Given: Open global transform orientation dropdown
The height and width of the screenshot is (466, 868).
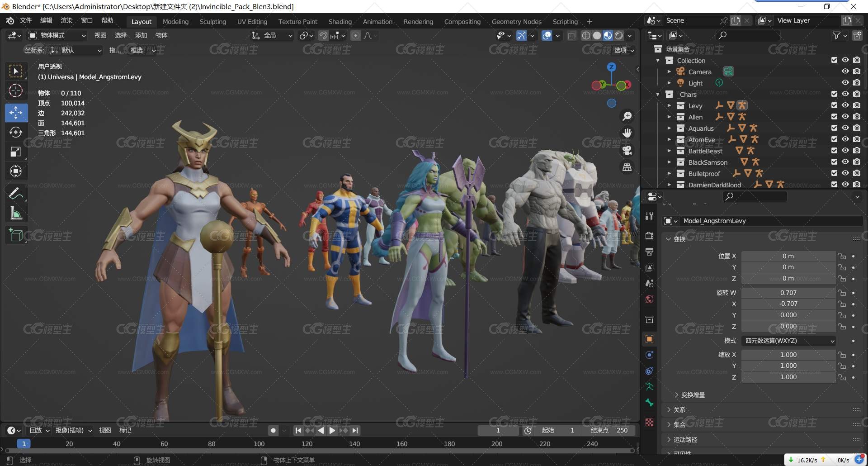Looking at the screenshot, I should [272, 35].
